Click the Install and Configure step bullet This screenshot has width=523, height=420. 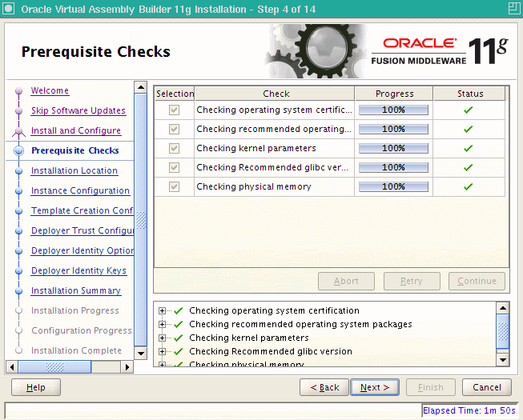[x=19, y=131]
